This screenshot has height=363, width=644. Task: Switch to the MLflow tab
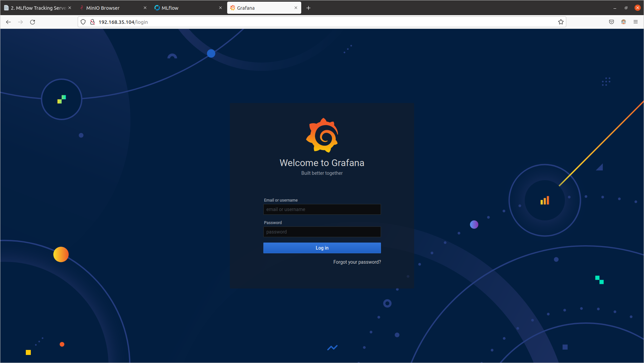coord(188,8)
